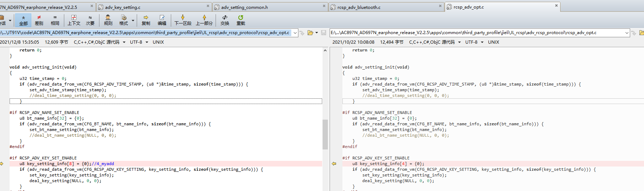Click left line #if RCSP_ADV_KEY_SET_ENABLE

pyautogui.click(x=43, y=158)
